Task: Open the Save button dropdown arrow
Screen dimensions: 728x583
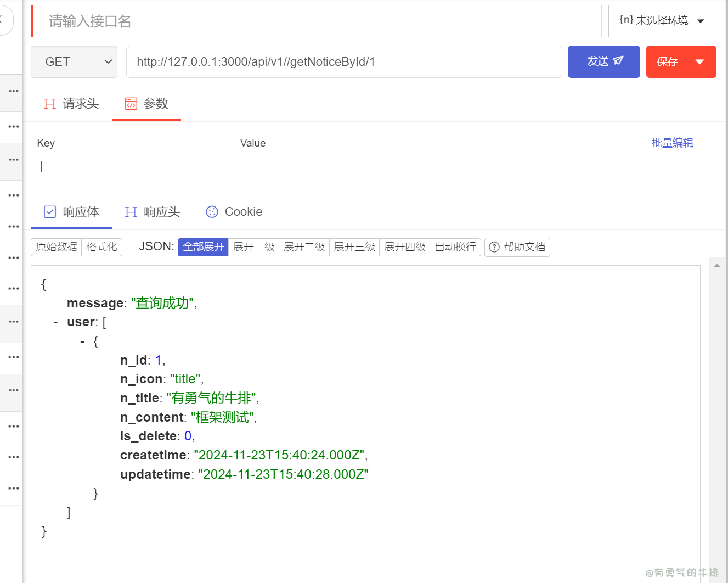Action: pos(699,62)
